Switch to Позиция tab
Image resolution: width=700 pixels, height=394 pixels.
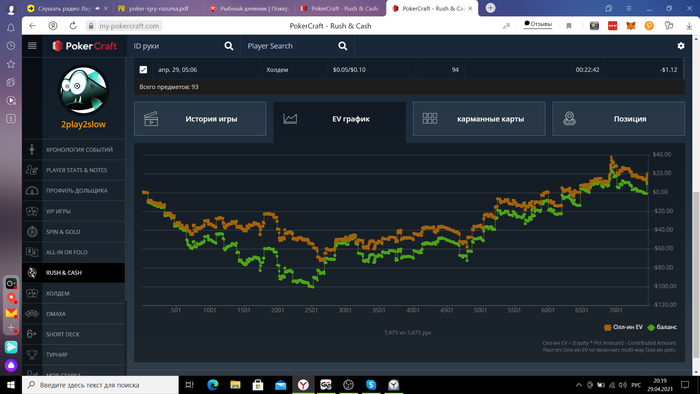pos(619,119)
